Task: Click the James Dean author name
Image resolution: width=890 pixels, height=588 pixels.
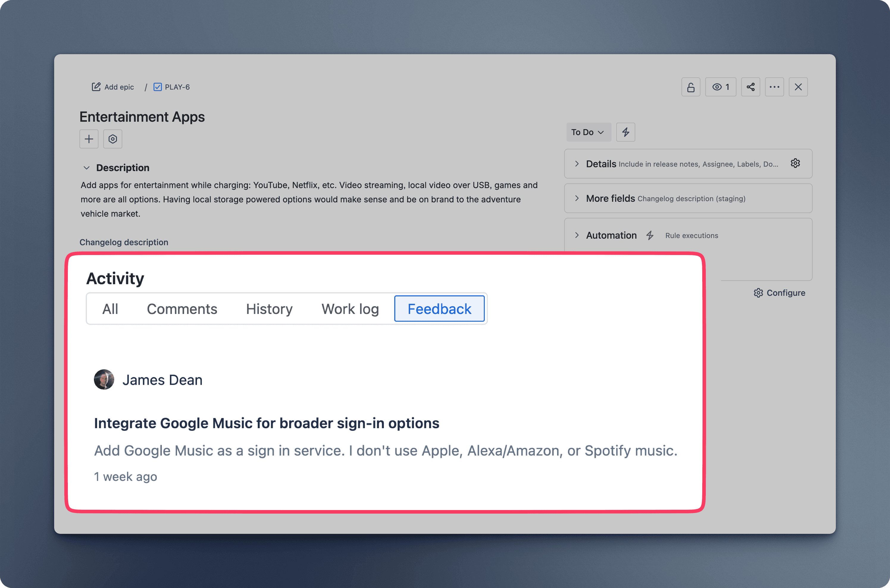Action: [x=162, y=380]
